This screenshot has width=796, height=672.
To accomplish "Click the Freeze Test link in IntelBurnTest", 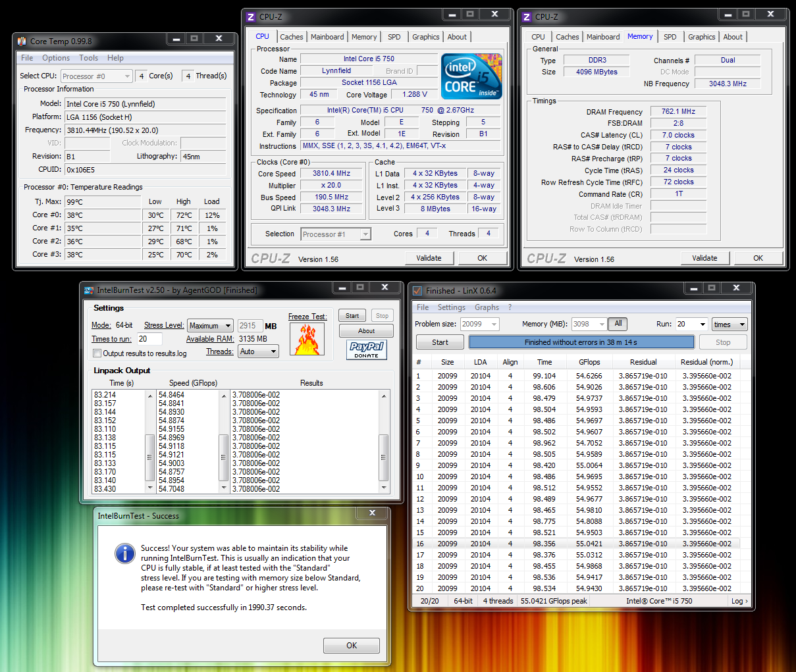I will coord(307,317).
